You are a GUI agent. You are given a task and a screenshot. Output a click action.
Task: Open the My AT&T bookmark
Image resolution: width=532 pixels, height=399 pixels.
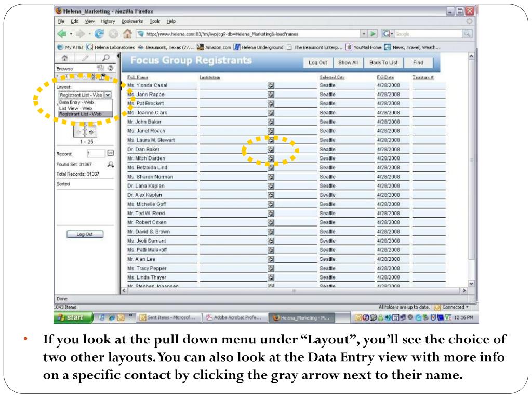point(70,47)
